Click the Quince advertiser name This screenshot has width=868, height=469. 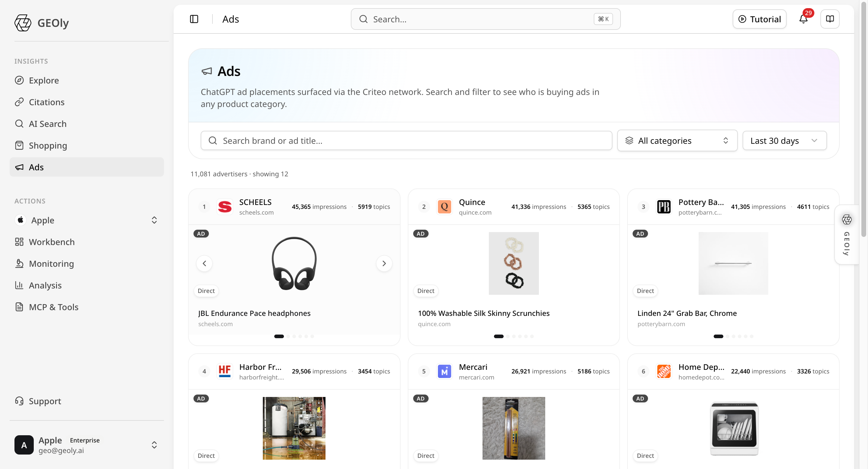click(472, 202)
